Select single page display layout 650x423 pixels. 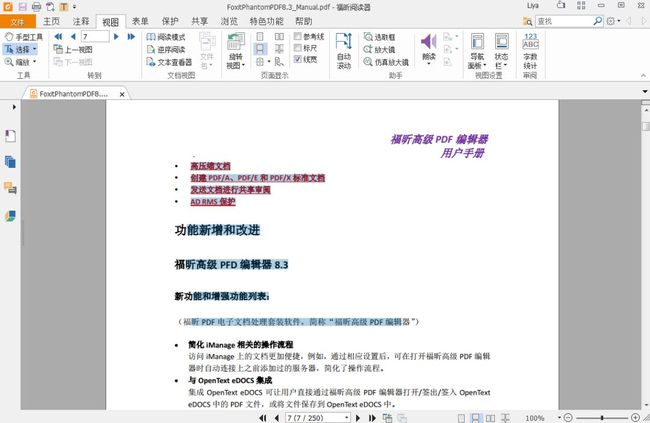[x=260, y=37]
